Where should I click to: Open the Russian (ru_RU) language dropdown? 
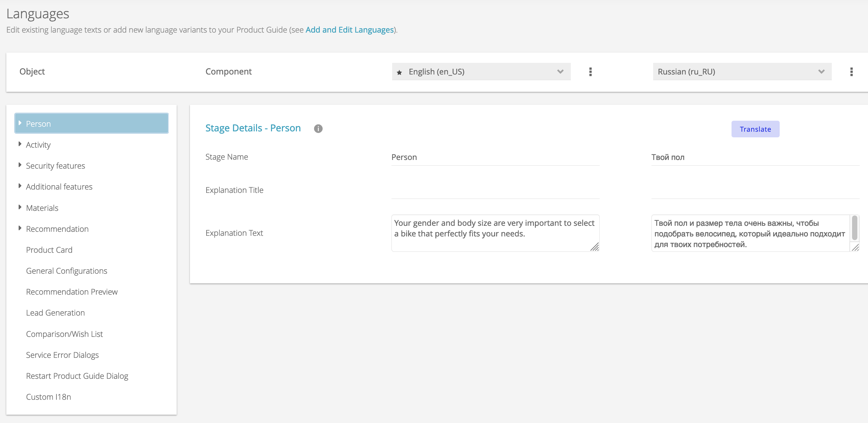(x=742, y=71)
